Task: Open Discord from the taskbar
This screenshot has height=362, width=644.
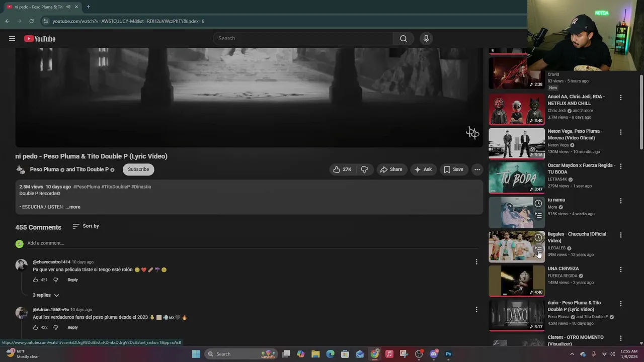Action: [434, 354]
